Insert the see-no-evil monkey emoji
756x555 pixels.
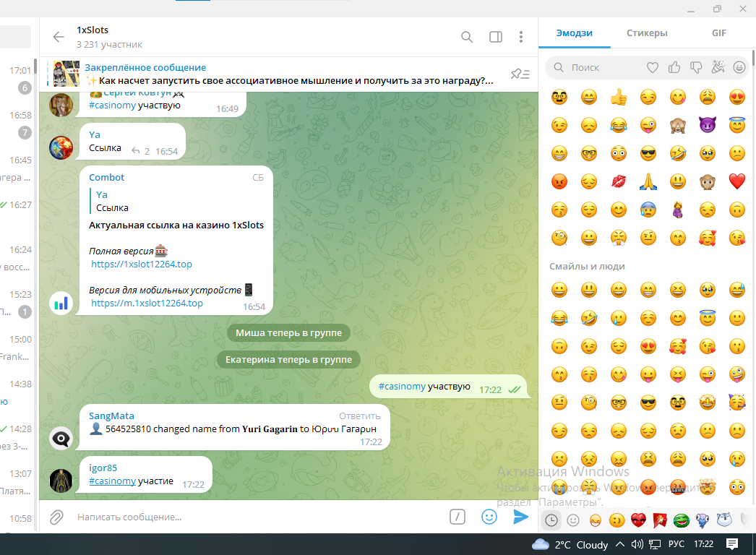(x=678, y=125)
